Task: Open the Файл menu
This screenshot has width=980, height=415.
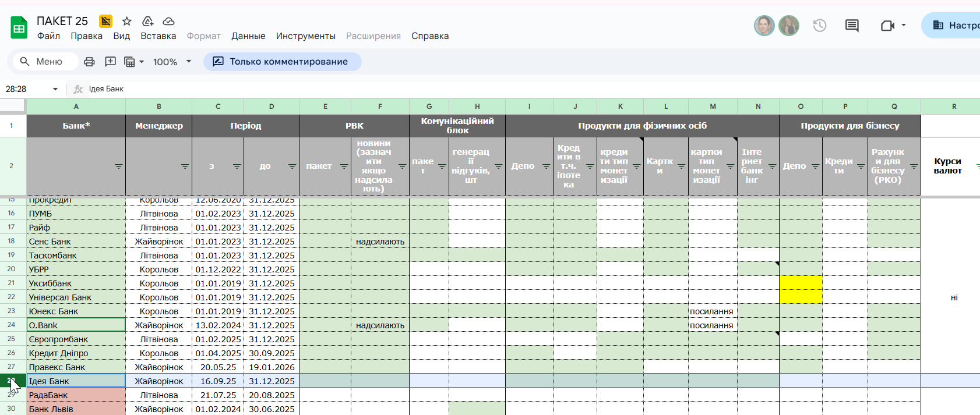Action: click(x=49, y=36)
